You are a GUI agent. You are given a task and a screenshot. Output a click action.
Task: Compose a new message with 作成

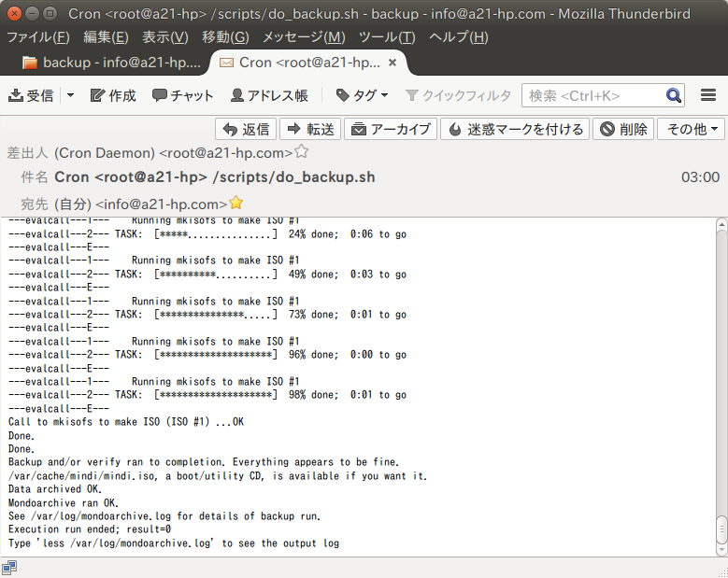[113, 95]
